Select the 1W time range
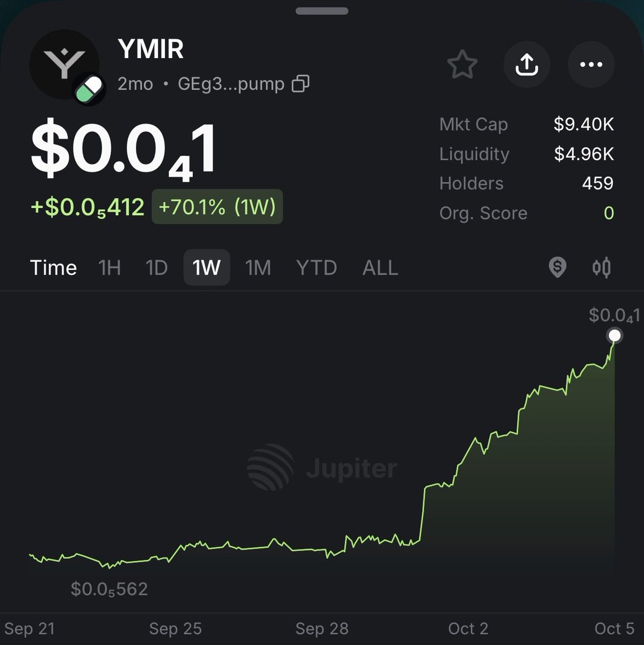The height and width of the screenshot is (645, 644). (x=207, y=267)
